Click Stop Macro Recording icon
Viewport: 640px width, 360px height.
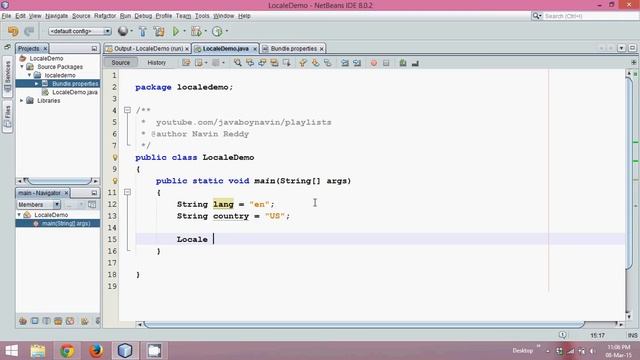(x=386, y=63)
